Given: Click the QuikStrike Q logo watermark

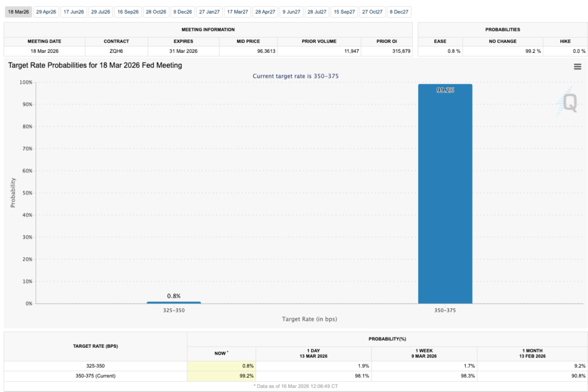Looking at the screenshot, I should pos(568,102).
